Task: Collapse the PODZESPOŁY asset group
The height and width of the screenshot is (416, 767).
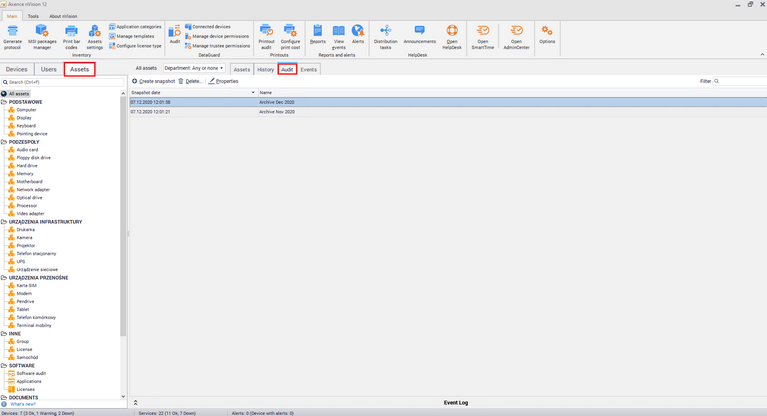Action: click(x=4, y=142)
